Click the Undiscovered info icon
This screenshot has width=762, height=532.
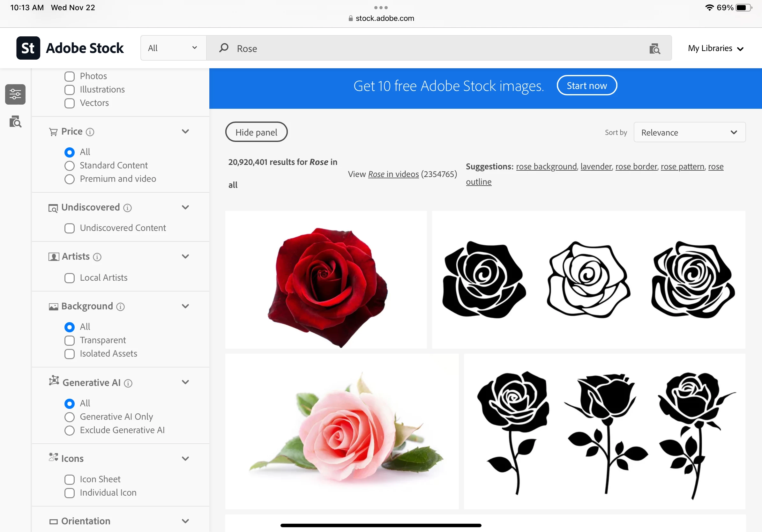127,208
